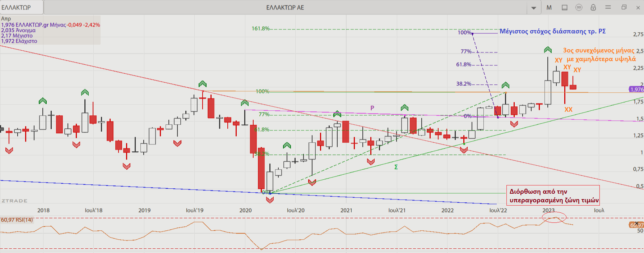Viewport: 644px width, 253px height.
Task: Close the RSI(14) indicator panel with its X
Action: (x=637, y=223)
